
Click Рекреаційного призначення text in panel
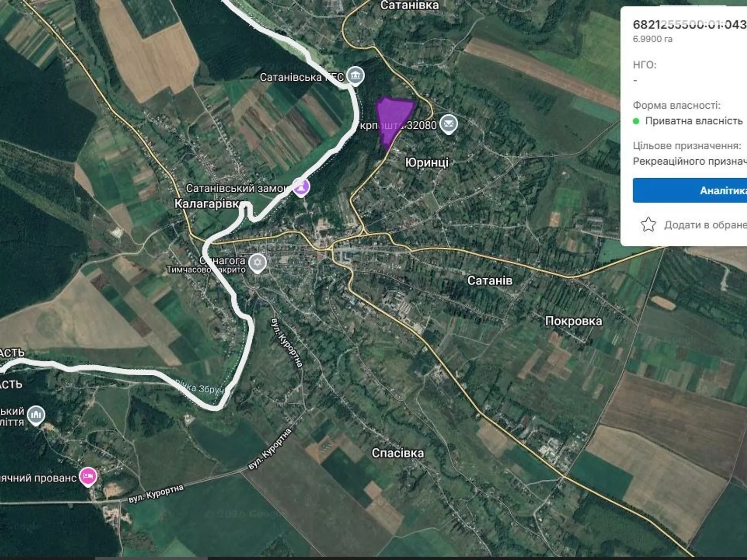690,161
